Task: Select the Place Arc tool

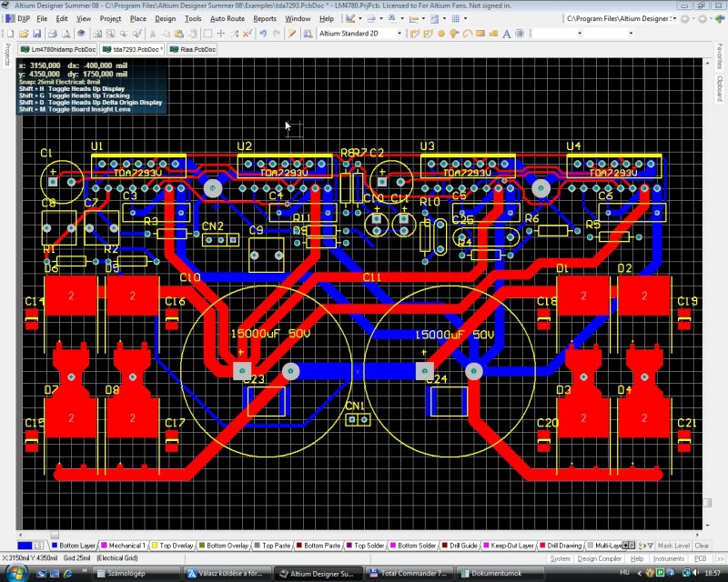Action: (468, 34)
